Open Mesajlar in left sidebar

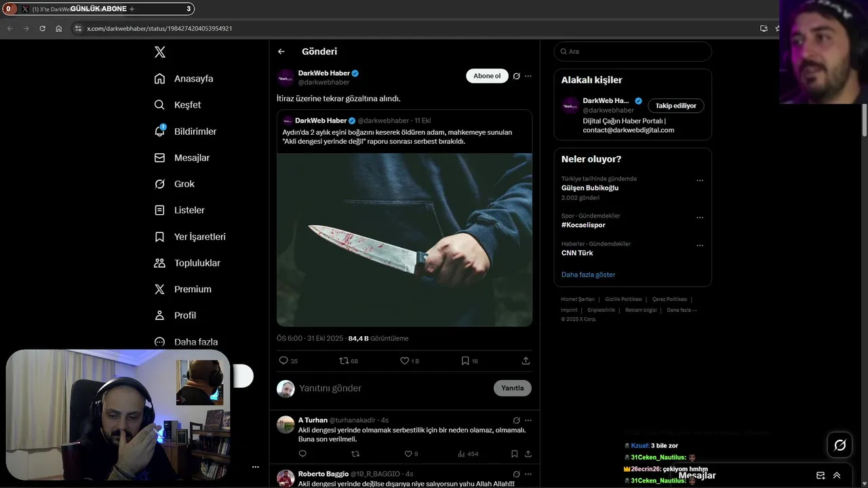182,158
